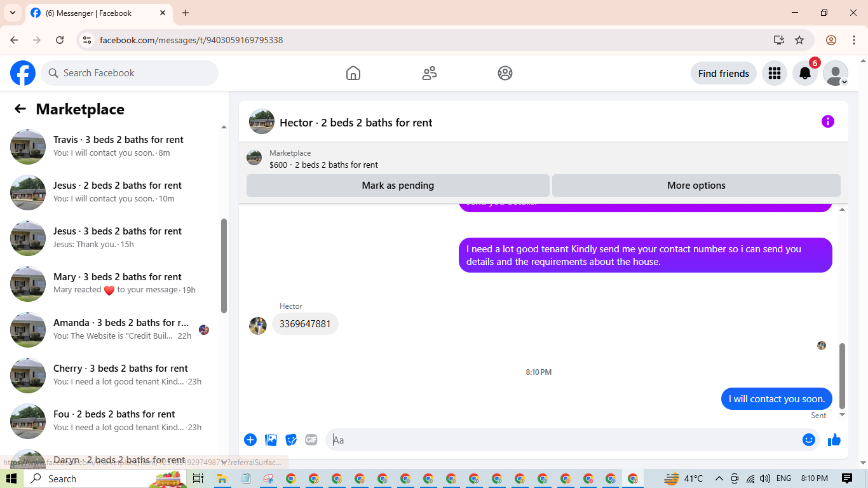Image resolution: width=868 pixels, height=488 pixels.
Task: Click the Find friends button
Action: pyautogui.click(x=723, y=73)
